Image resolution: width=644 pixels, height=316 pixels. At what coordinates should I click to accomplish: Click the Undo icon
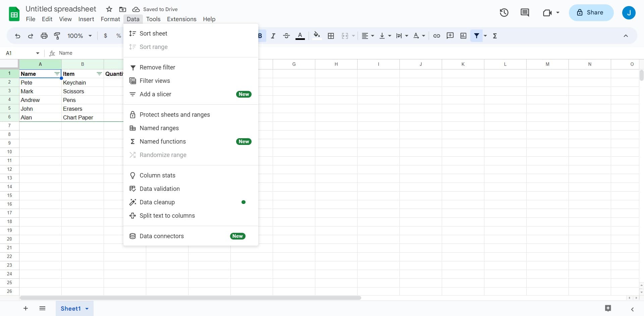tap(17, 36)
